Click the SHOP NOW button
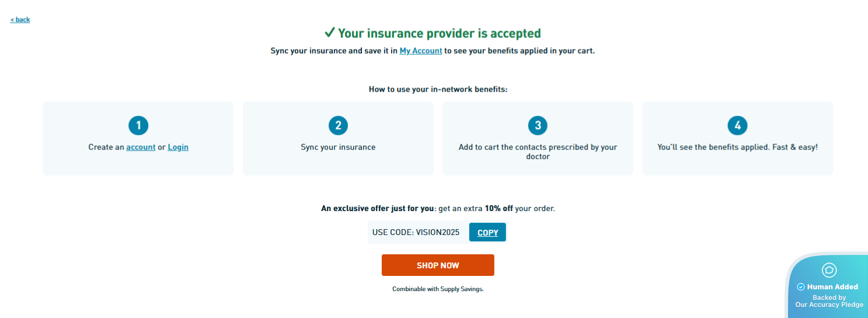 pos(438,265)
